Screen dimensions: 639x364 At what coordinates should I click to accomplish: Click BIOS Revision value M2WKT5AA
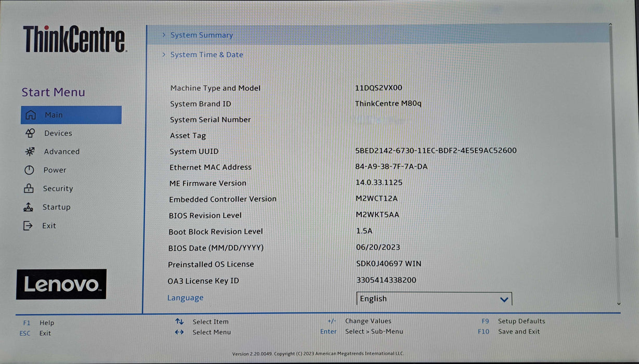(377, 214)
